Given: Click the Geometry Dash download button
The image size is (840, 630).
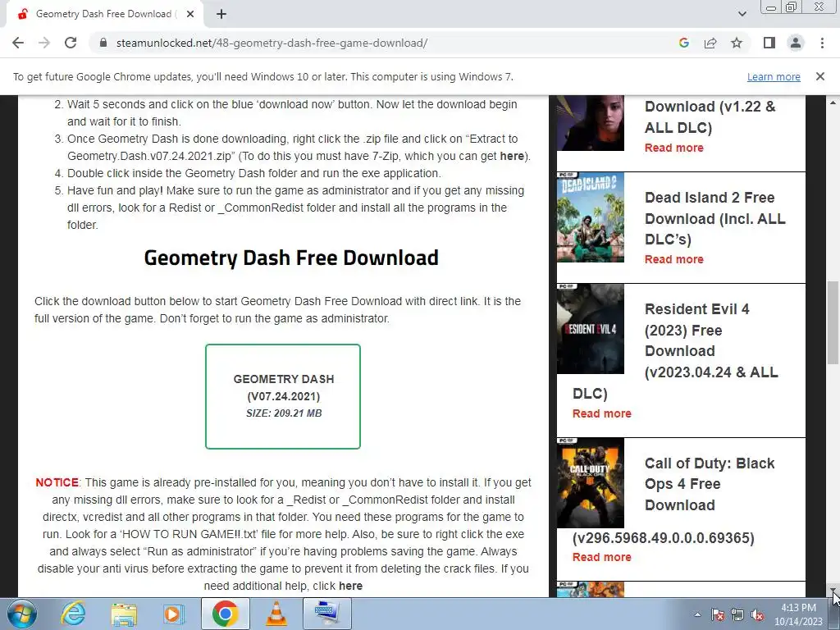Looking at the screenshot, I should coord(283,396).
